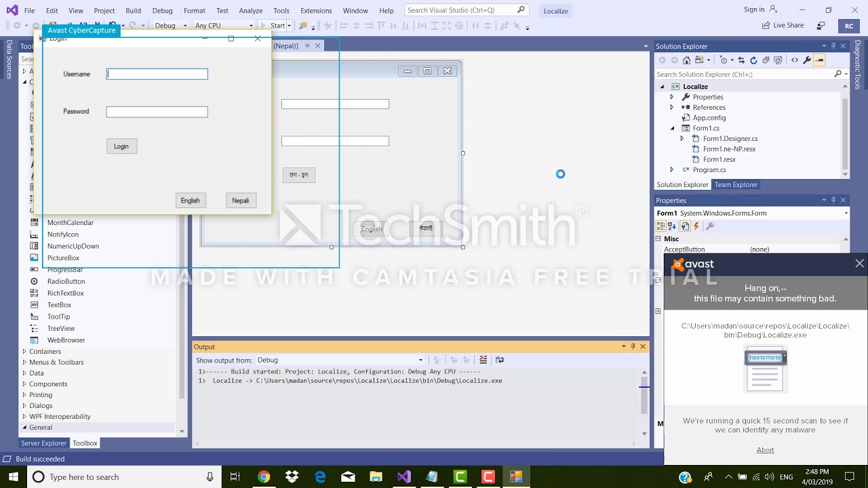
Task: Collapse the Misc category in Properties
Action: coord(658,239)
